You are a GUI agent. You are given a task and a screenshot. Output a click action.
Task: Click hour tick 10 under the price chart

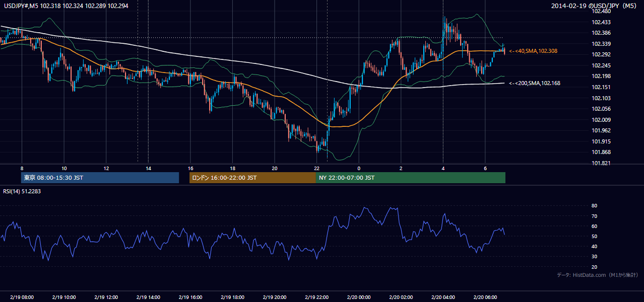pos(64,168)
